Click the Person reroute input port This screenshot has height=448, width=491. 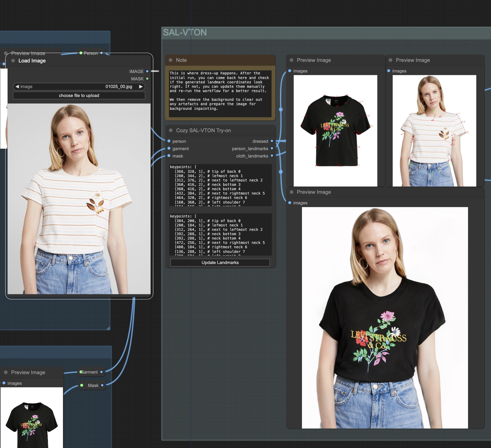(x=81, y=53)
